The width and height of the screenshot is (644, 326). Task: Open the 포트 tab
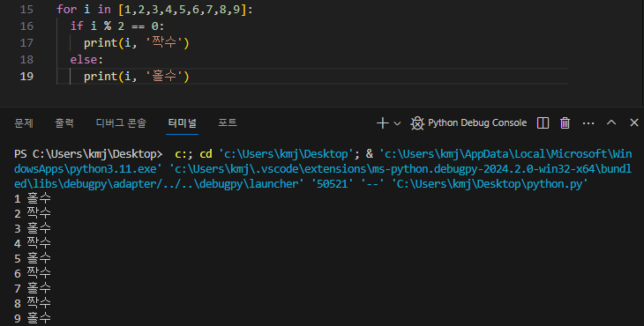click(228, 122)
